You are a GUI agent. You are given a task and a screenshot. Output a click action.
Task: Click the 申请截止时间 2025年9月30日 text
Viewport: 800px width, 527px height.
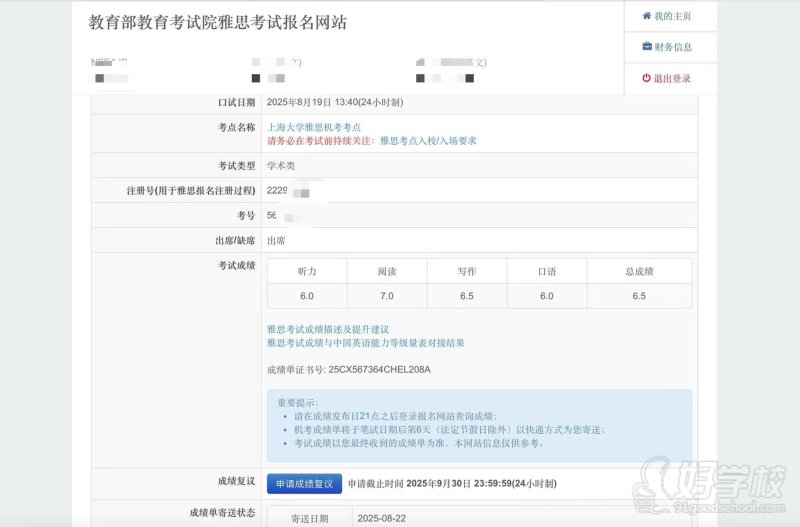452,484
